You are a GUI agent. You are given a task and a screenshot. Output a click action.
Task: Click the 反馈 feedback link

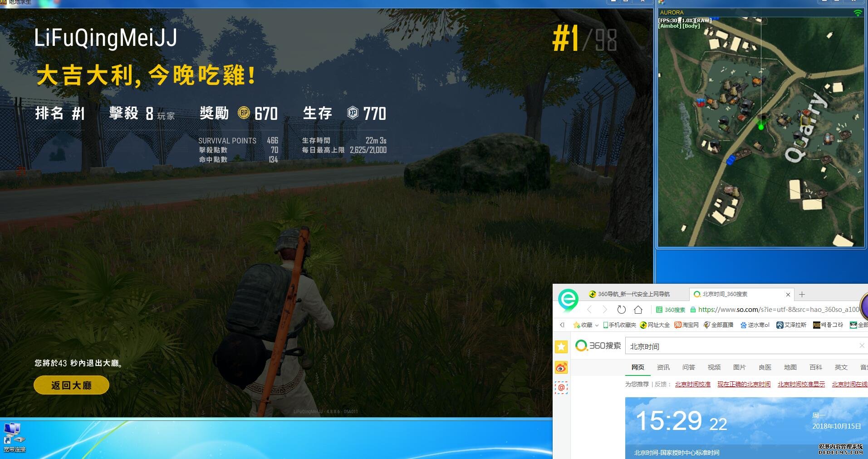coord(661,384)
